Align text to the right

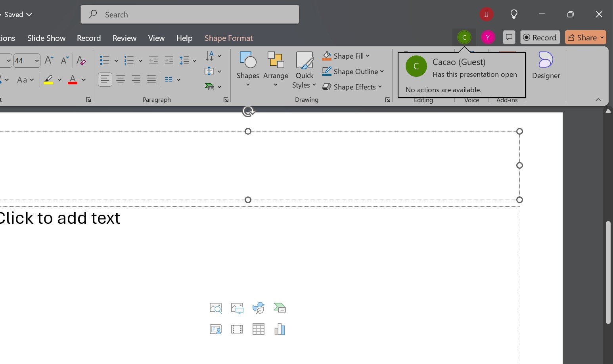(x=136, y=80)
